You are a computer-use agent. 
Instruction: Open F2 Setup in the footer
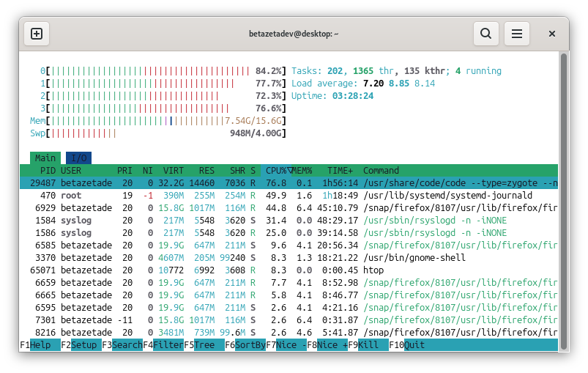[x=83, y=345]
